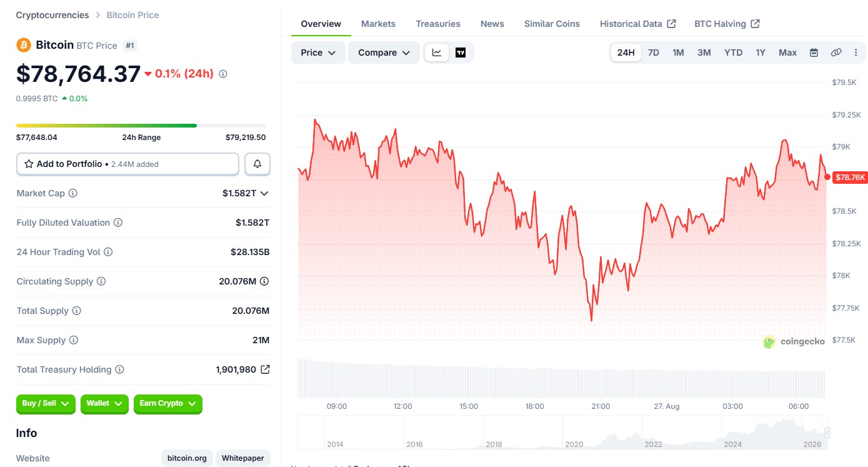This screenshot has width=868, height=467.
Task: Switch to TradingView chart icon
Action: pyautogui.click(x=461, y=53)
